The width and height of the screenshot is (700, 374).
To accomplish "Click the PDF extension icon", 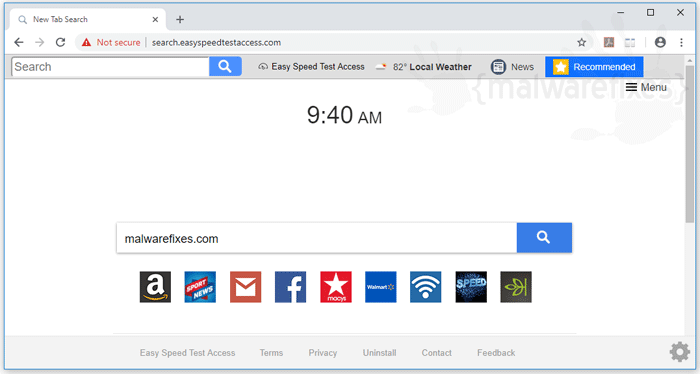I will (609, 42).
